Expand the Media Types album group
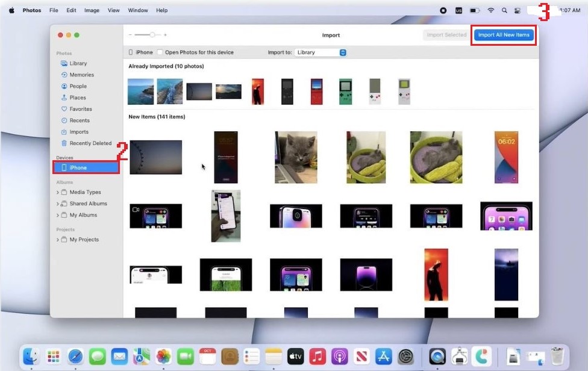This screenshot has height=371, width=588. click(x=58, y=192)
